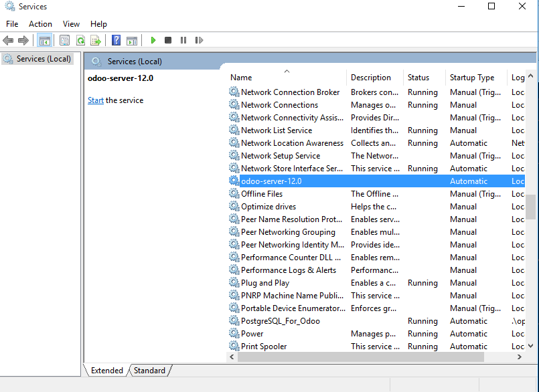This screenshot has height=392, width=539.
Task: Click the horizontal scrollbar thumb
Action: (361, 357)
